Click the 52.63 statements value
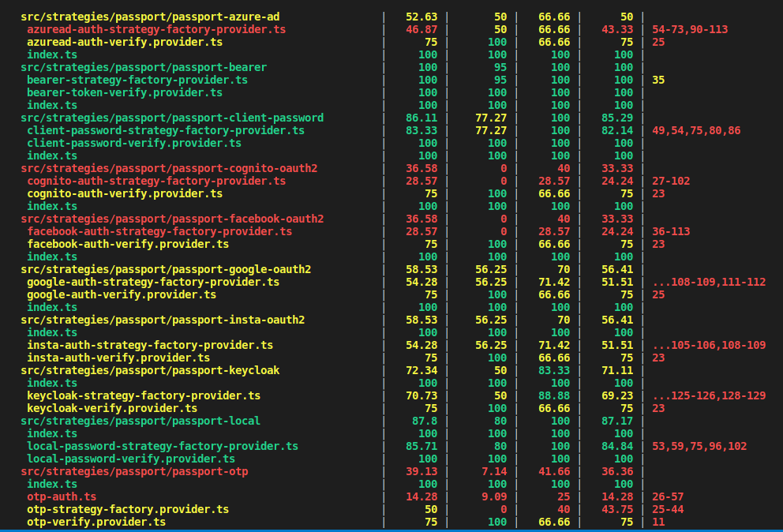 coord(421,17)
